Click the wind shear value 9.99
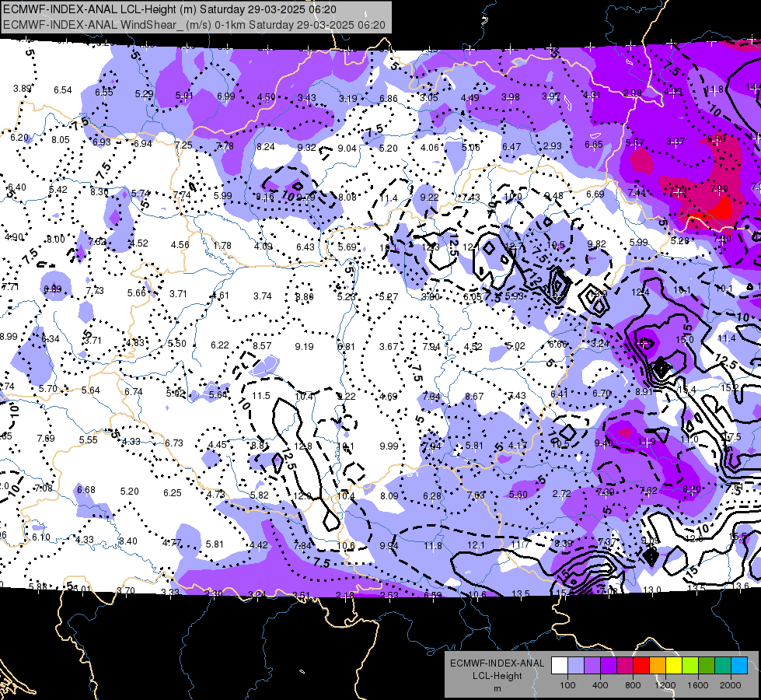 click(x=389, y=446)
